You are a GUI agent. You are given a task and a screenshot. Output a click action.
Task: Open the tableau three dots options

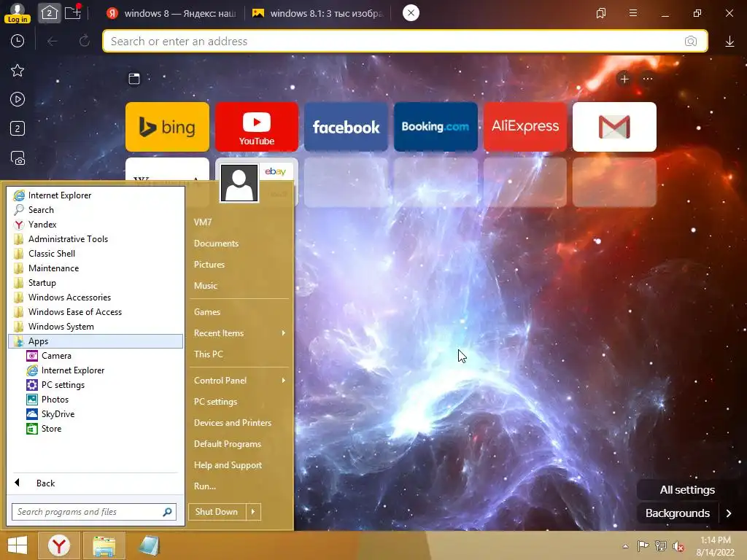[648, 79]
